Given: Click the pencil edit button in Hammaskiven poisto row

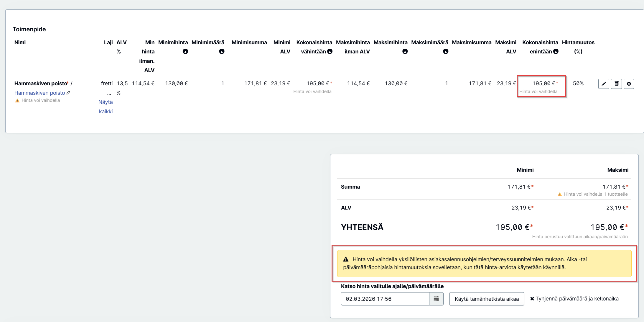Looking at the screenshot, I should point(604,84).
